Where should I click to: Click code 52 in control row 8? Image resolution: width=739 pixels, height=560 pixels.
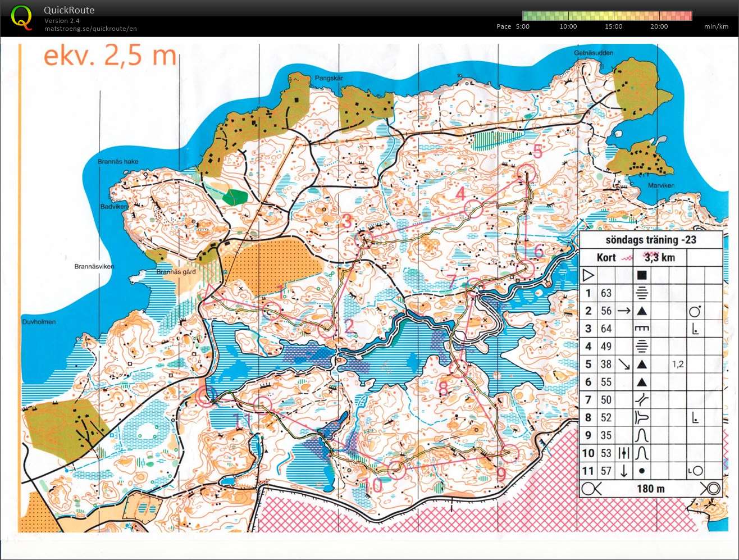pos(606,418)
